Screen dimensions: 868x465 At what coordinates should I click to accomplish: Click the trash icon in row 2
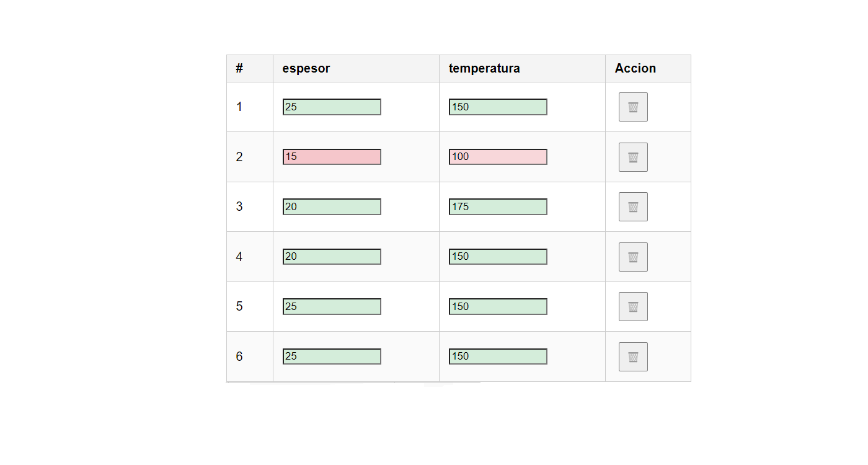tap(633, 157)
